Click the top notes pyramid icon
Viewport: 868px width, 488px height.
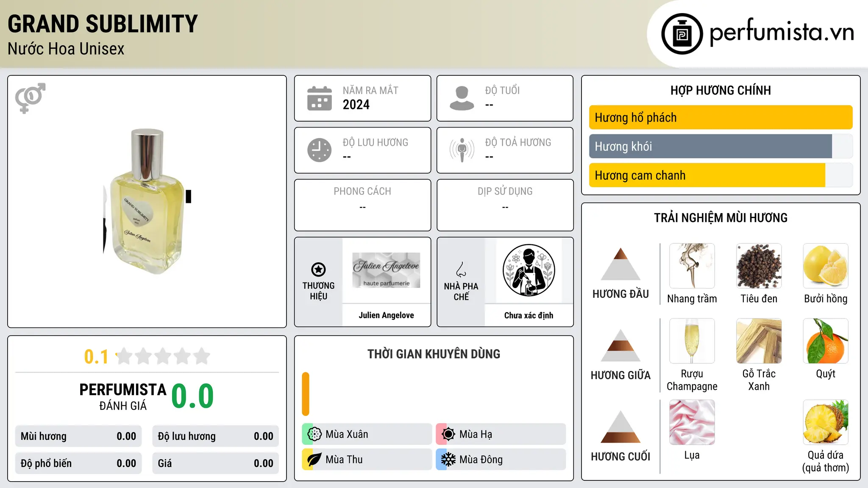pyautogui.click(x=620, y=264)
